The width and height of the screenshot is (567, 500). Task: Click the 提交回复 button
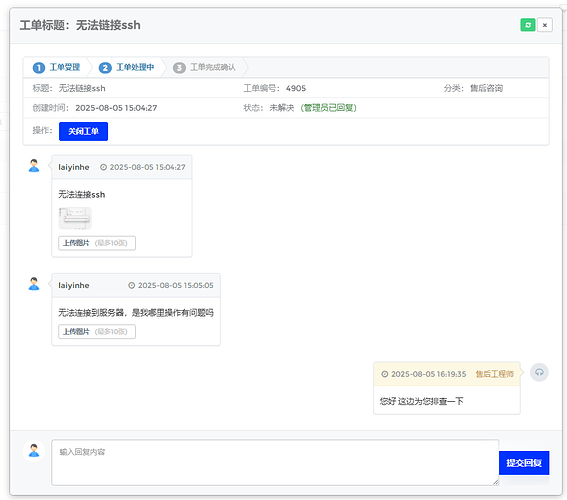524,463
